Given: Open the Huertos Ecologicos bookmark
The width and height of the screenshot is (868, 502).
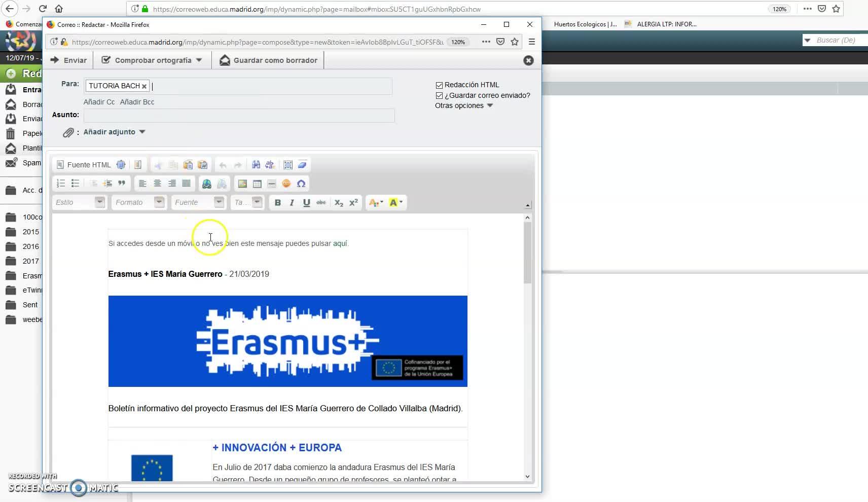Looking at the screenshot, I should [x=585, y=24].
